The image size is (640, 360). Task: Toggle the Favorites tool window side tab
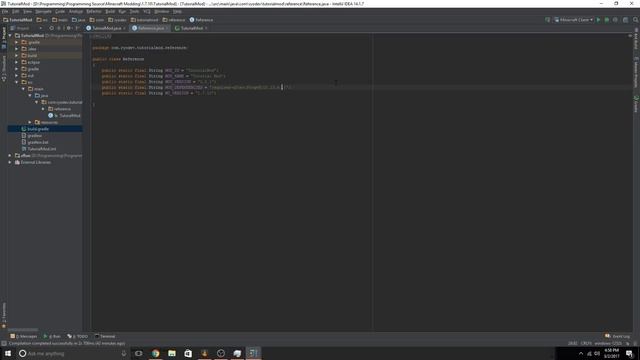tap(4, 316)
